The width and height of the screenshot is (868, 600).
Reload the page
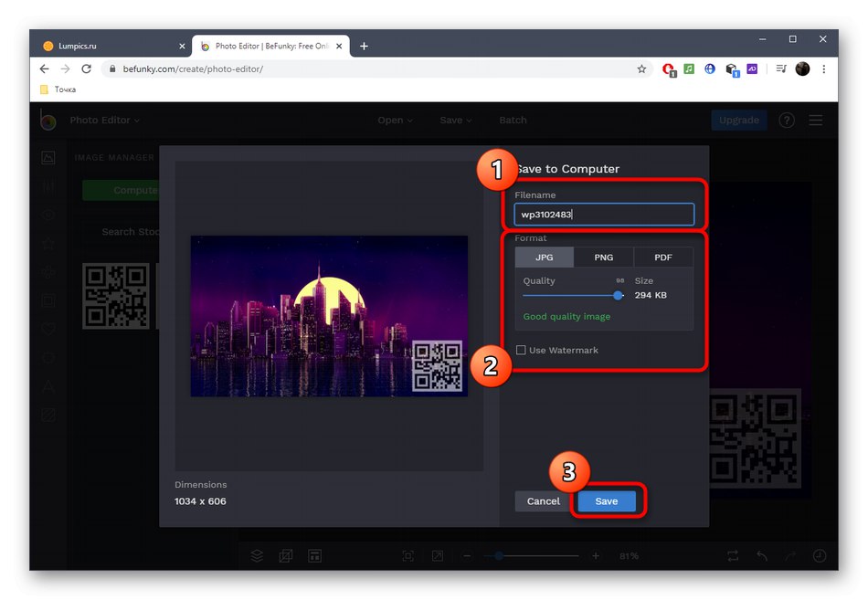click(87, 68)
